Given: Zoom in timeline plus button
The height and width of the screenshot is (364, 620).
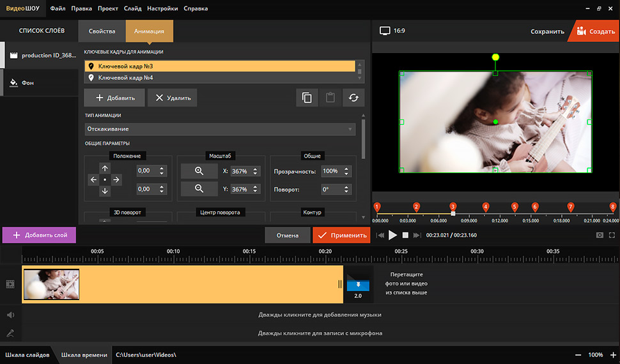Looking at the screenshot, I should (613, 355).
